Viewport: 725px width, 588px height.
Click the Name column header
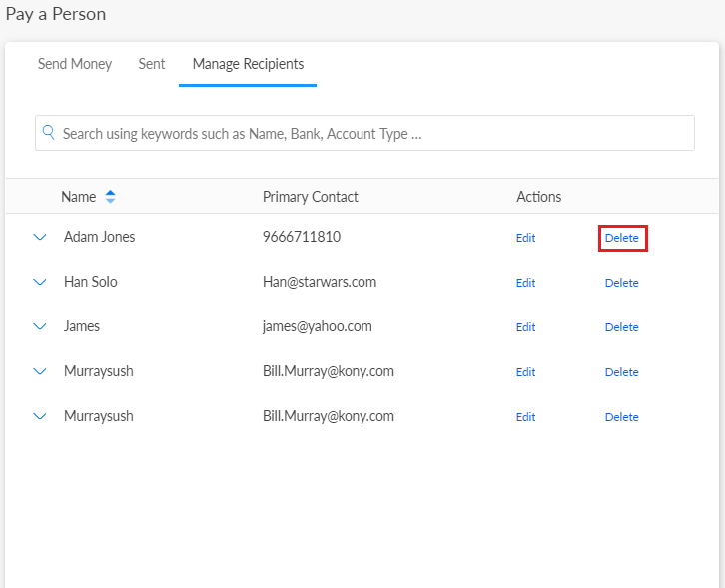tap(78, 197)
